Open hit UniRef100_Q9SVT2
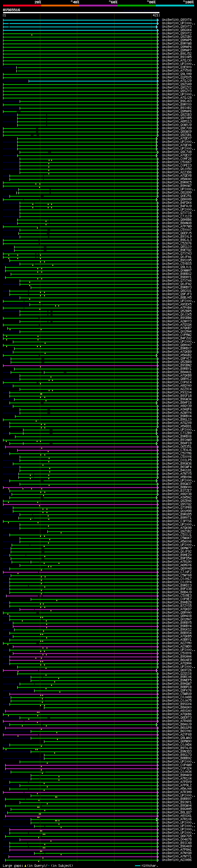The image size is (197, 868). (x=176, y=33)
